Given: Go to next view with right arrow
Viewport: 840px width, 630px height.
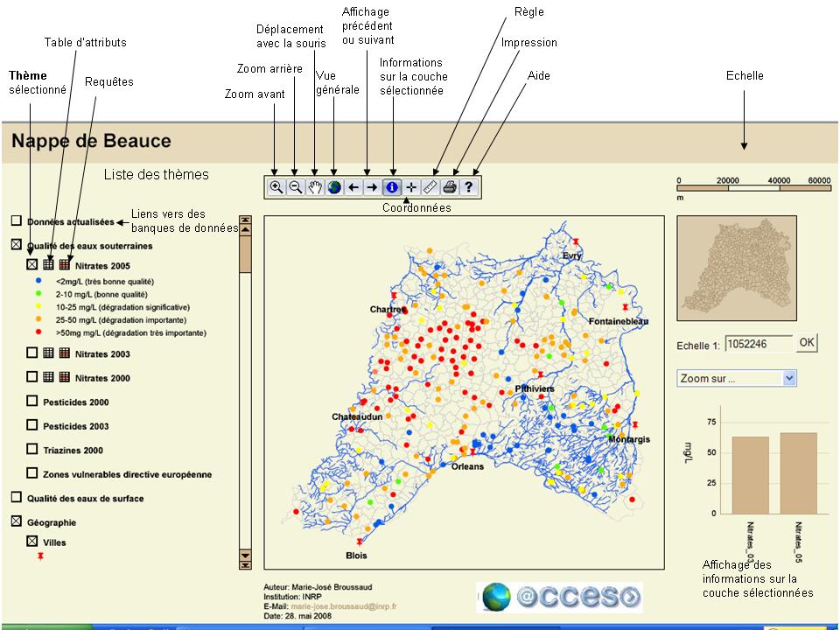Looking at the screenshot, I should [x=372, y=187].
